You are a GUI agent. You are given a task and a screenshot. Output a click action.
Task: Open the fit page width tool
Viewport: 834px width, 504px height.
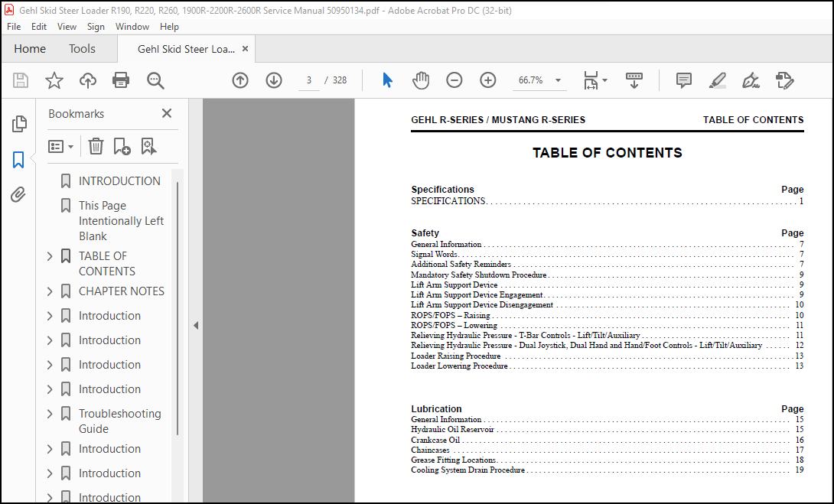tap(591, 80)
